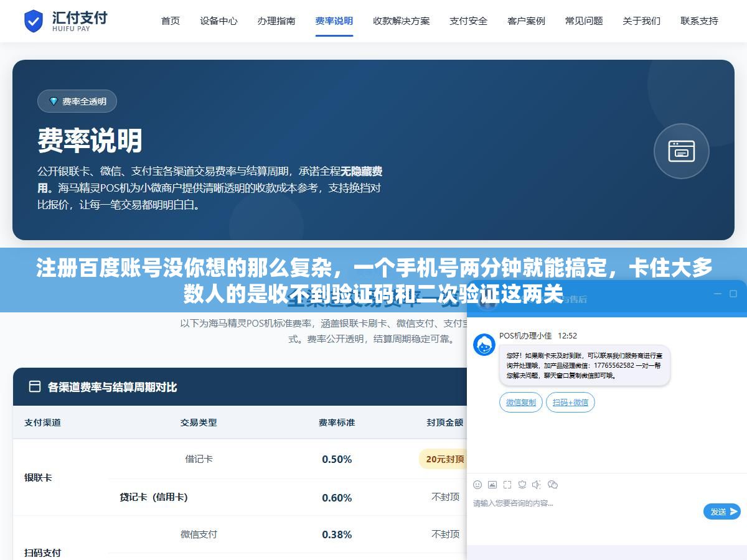
Task: Click the 费率全透明 badge
Action: pos(77,101)
